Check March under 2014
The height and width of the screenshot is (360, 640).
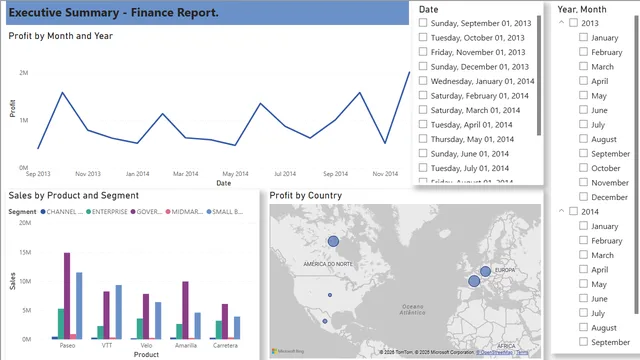point(583,255)
